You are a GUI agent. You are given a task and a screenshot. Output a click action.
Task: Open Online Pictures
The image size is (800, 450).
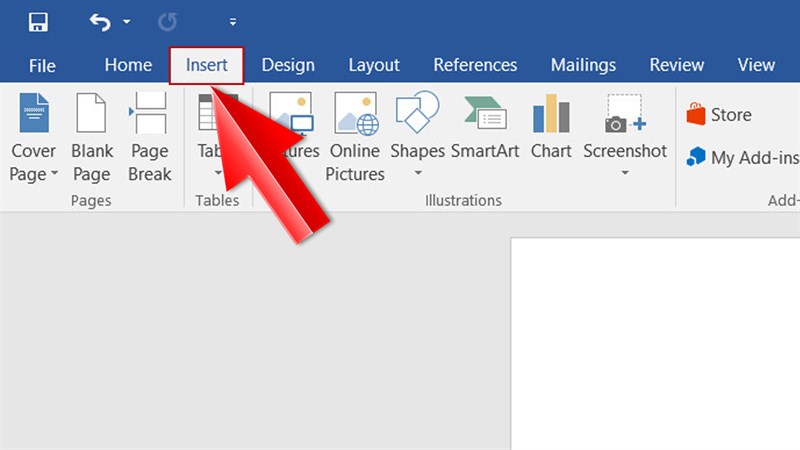point(355,137)
